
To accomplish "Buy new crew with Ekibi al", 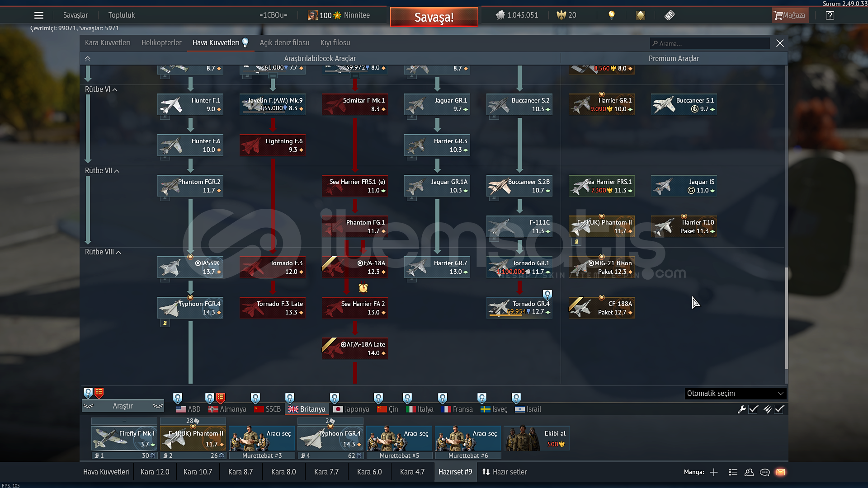I will (x=537, y=438).
